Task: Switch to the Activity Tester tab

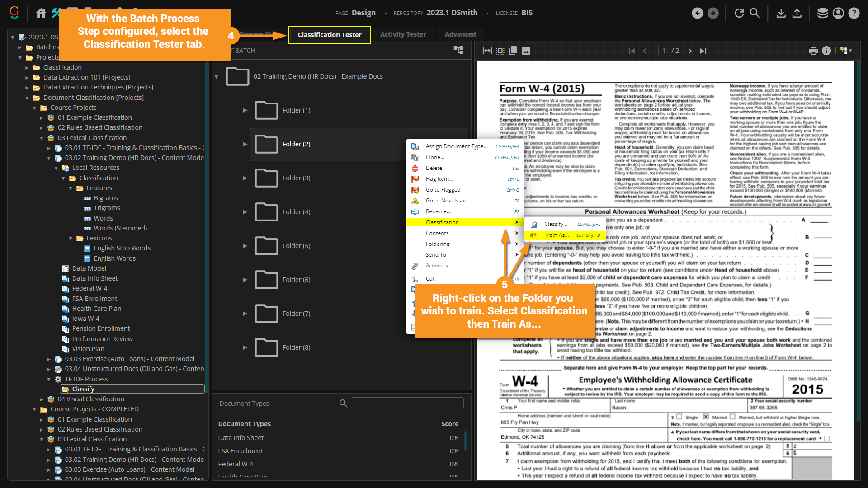Action: [403, 34]
